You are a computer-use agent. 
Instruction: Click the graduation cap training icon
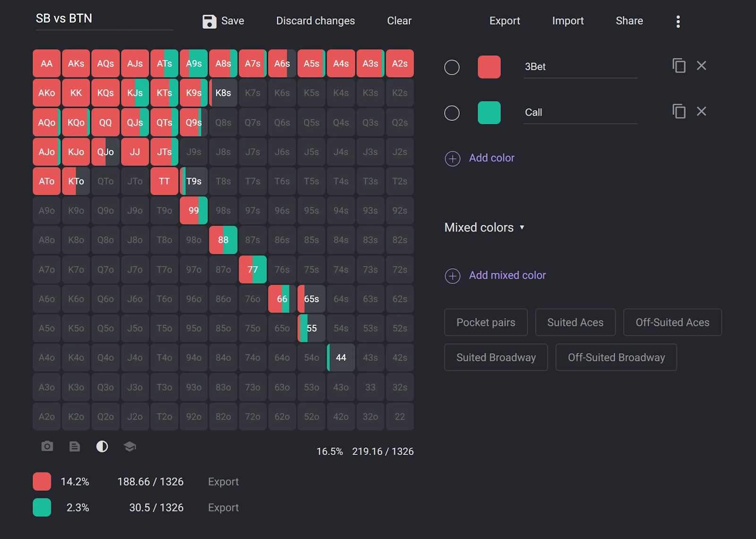[x=129, y=446]
